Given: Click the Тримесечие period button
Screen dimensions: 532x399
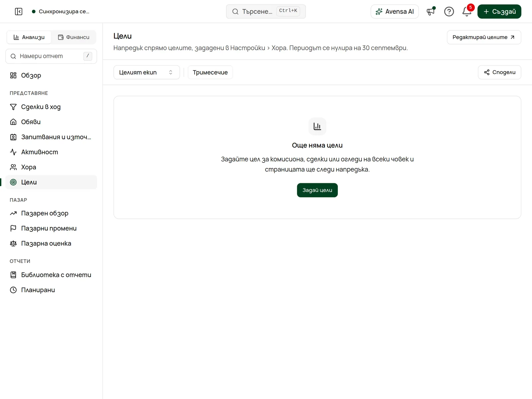Looking at the screenshot, I should click(x=210, y=72).
